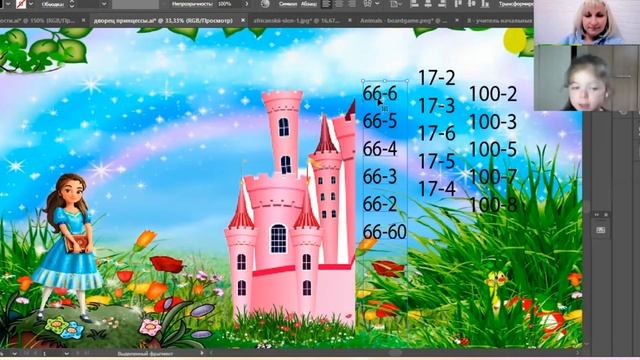640x360 pixels.
Task: Open the dropdown arrow beside the stroke swatch
Action: click(x=31, y=4)
